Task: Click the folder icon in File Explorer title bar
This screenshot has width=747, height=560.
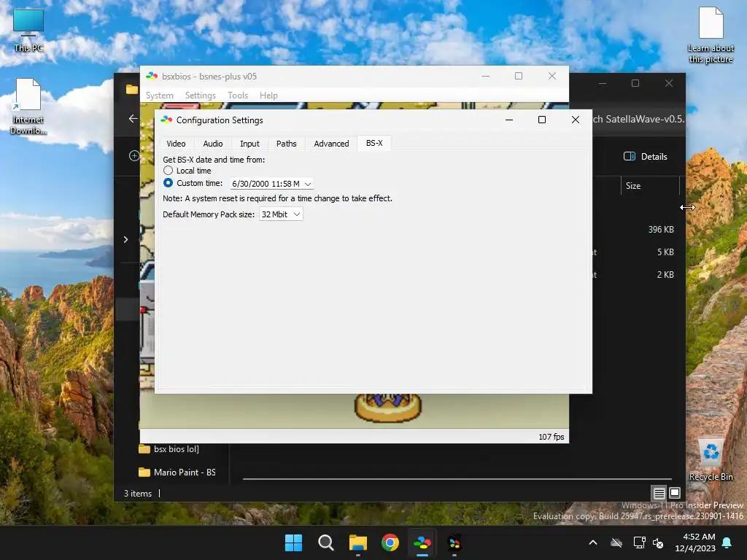Action: point(131,89)
